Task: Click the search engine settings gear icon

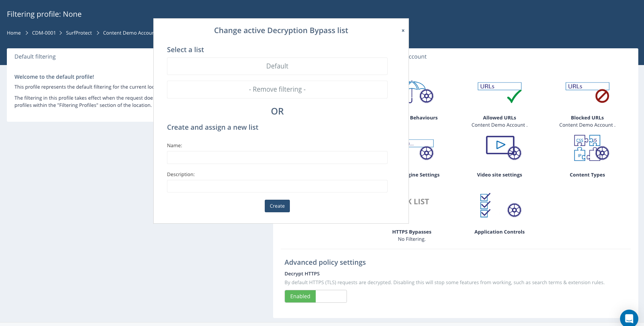Action: click(426, 153)
